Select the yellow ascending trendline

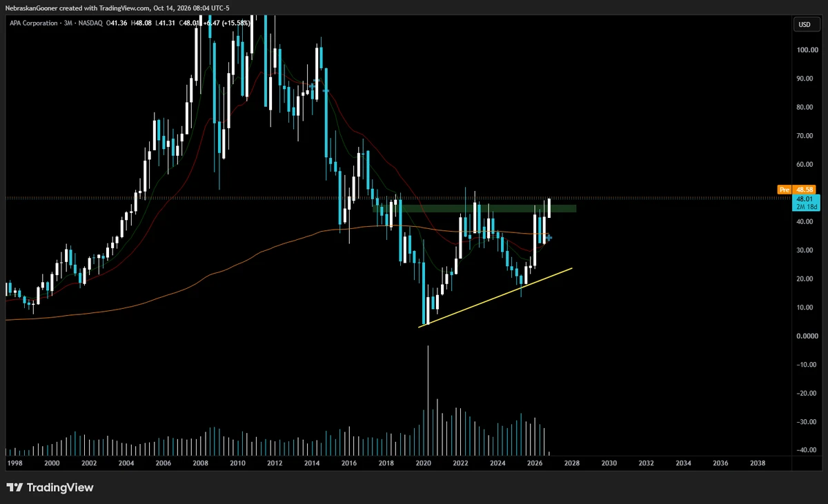[495, 297]
